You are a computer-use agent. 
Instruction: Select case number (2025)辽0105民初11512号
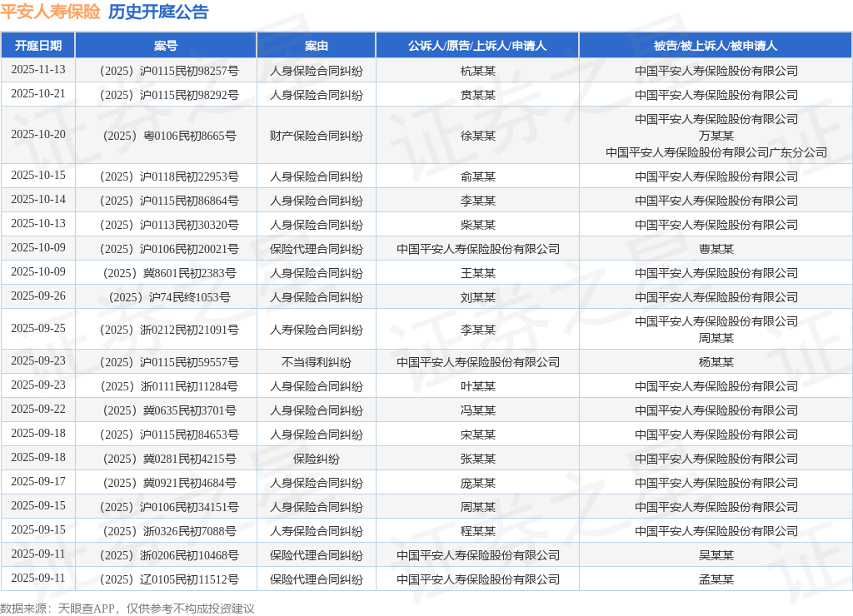click(x=169, y=579)
